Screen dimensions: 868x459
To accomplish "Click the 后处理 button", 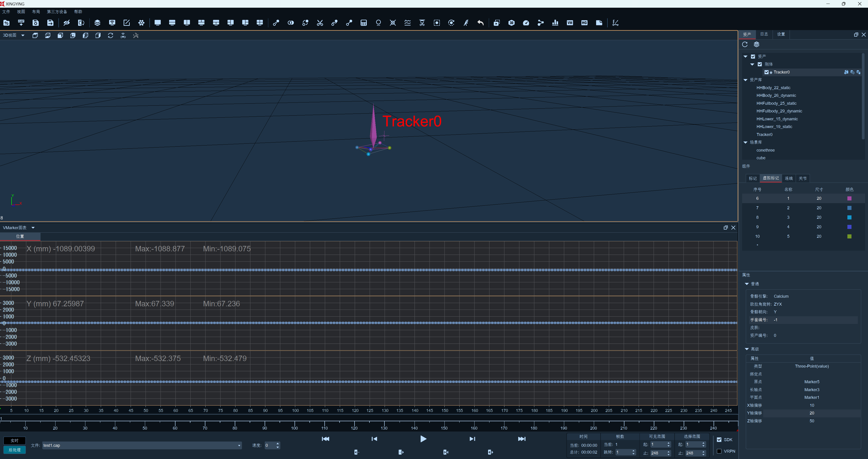I will coord(14,449).
